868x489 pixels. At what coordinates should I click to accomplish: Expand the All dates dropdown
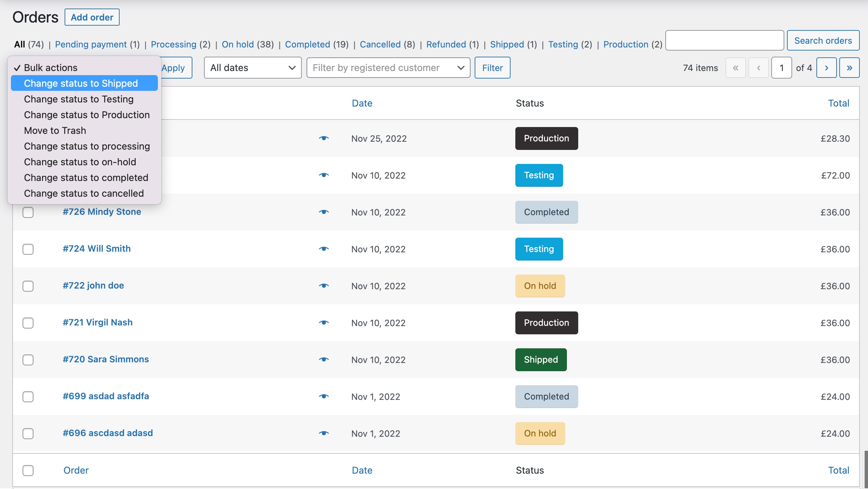coord(251,67)
